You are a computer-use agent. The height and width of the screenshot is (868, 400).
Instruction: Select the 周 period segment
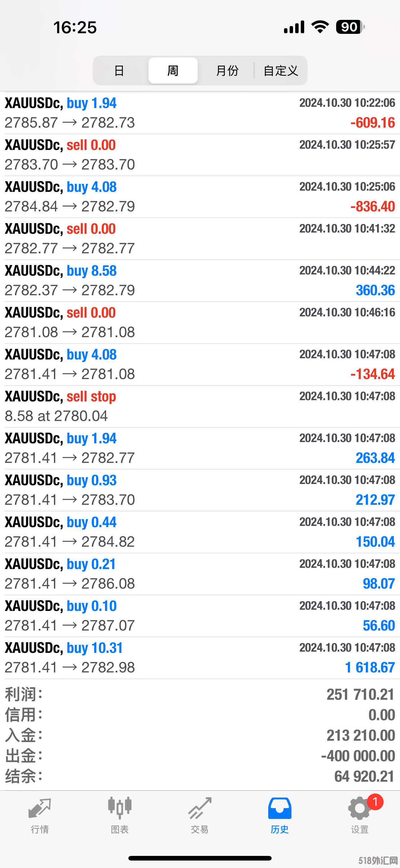coord(173,70)
